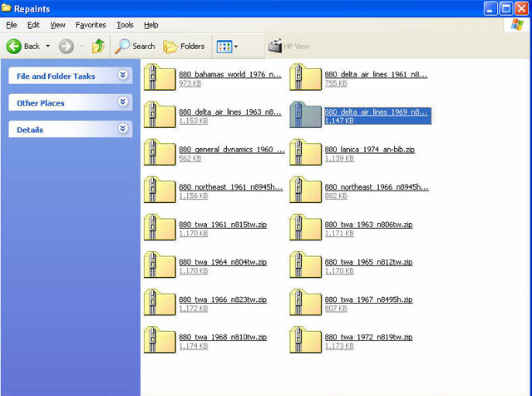Open the Edit menu
The width and height of the screenshot is (532, 396).
pos(33,25)
